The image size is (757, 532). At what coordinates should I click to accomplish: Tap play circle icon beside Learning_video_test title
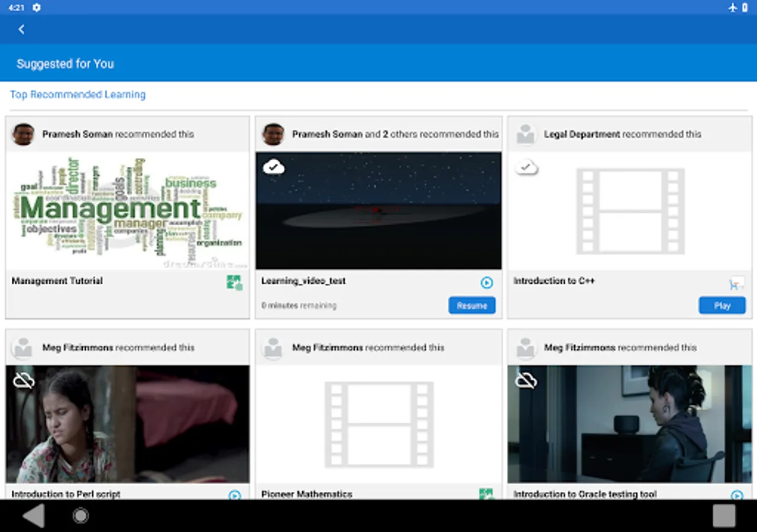(x=486, y=283)
